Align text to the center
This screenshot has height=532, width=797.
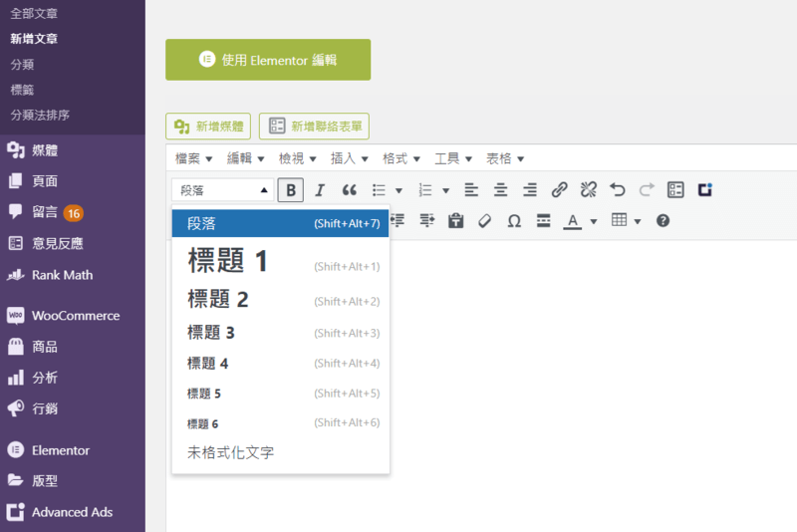[x=500, y=189]
